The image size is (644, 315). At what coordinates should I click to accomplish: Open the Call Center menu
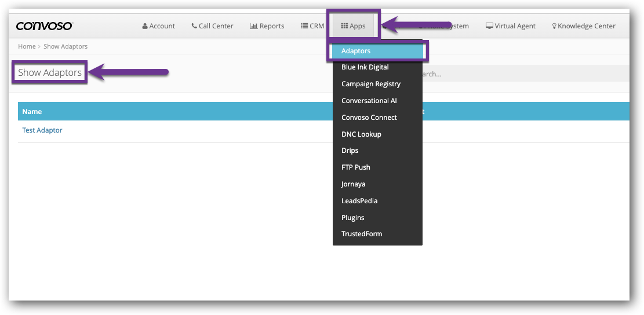212,26
